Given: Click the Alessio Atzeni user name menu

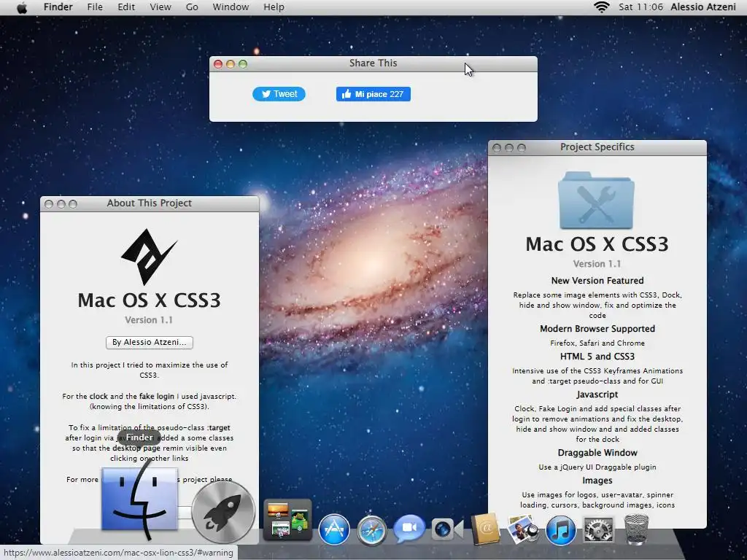Looking at the screenshot, I should (703, 7).
